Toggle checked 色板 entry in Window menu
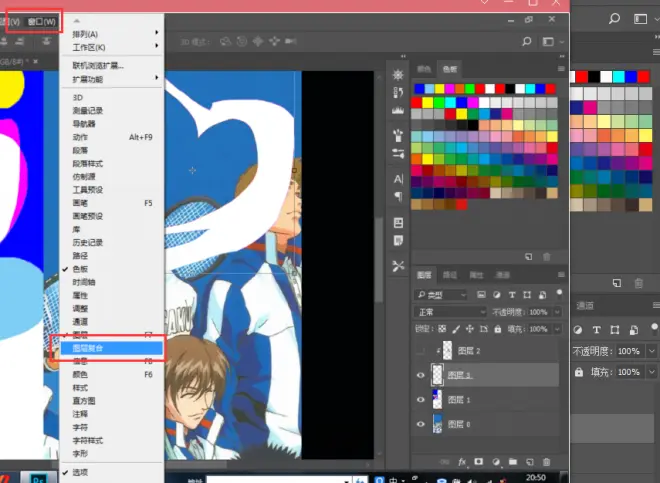 (80, 269)
